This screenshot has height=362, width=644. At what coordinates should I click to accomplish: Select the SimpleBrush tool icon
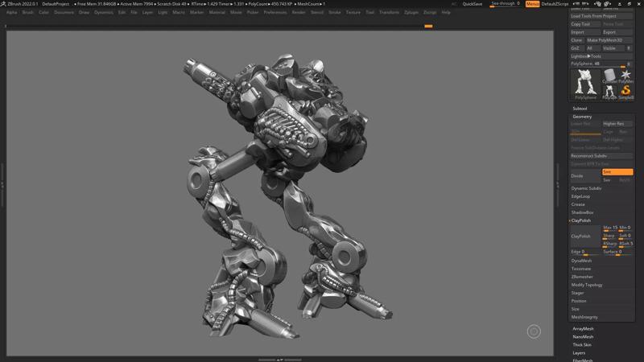pyautogui.click(x=626, y=91)
